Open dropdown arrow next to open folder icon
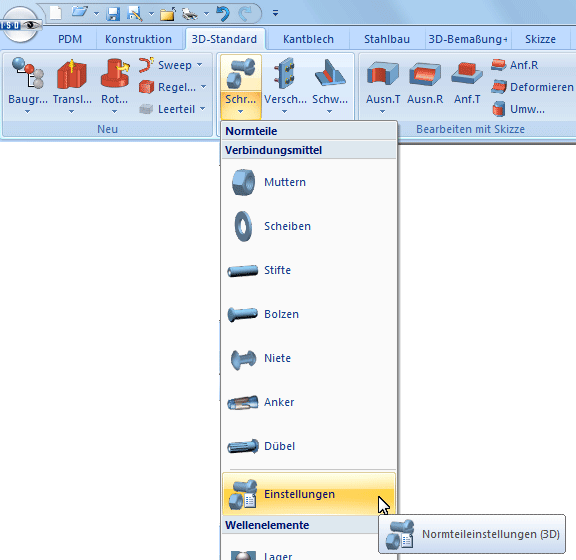 [96, 14]
